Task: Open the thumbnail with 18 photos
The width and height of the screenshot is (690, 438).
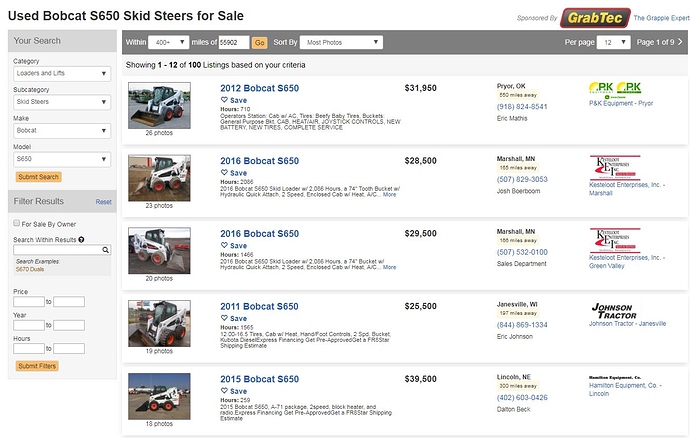Action: click(159, 396)
